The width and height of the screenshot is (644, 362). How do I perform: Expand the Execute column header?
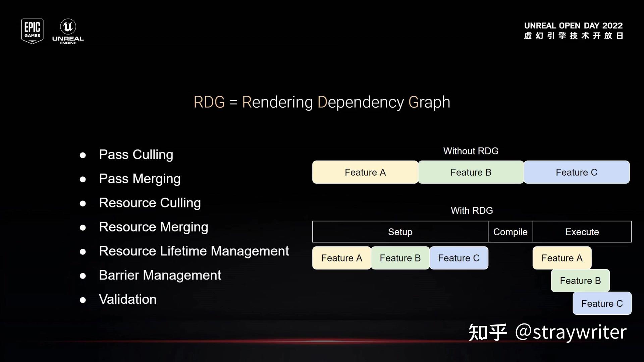point(582,232)
